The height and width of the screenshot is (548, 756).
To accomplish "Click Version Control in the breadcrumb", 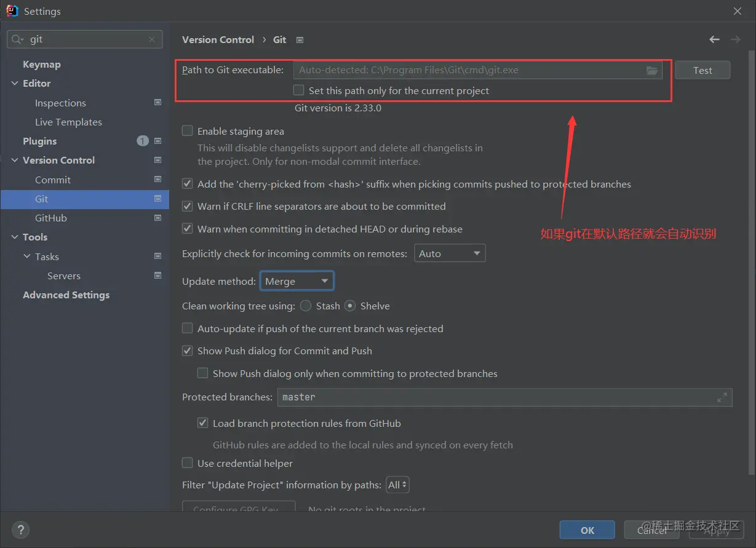I will (218, 39).
